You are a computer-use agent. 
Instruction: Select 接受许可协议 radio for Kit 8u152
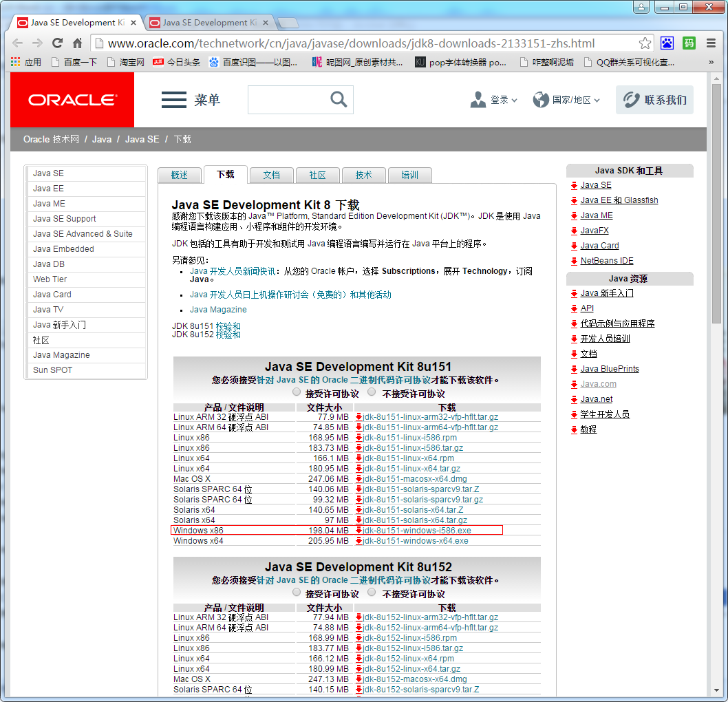point(297,593)
